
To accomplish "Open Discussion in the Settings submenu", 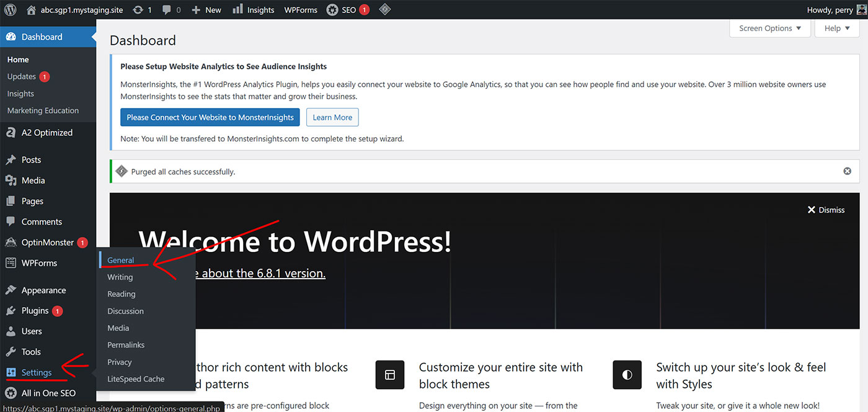I will coord(125,311).
